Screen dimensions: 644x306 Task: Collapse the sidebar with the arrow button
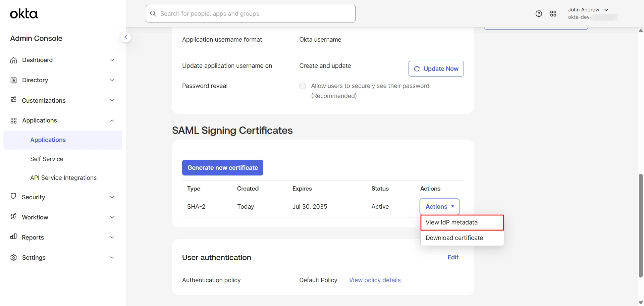126,37
